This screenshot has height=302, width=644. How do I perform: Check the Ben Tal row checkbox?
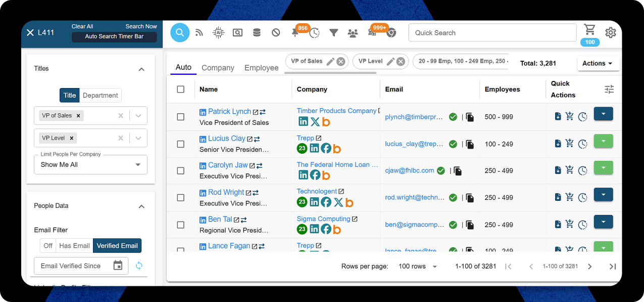pos(180,225)
